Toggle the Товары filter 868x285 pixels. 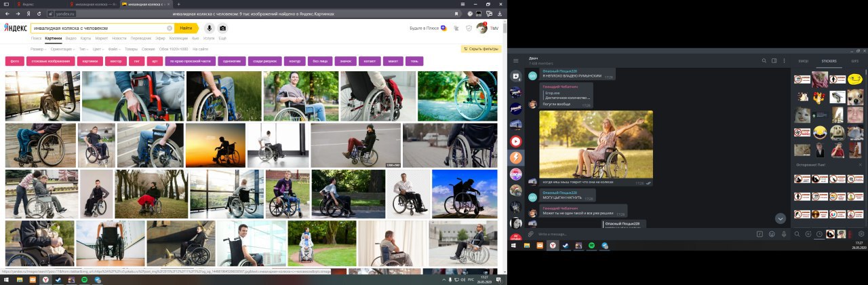tap(131, 49)
